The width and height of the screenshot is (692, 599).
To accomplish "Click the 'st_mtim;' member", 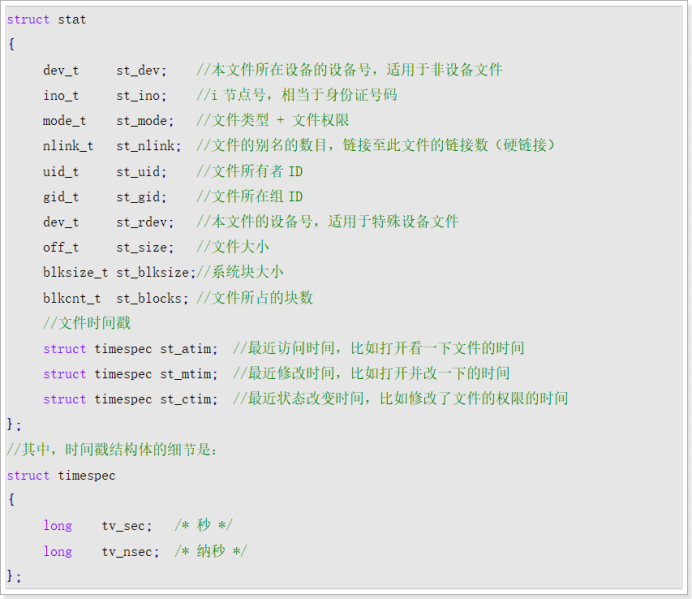I will point(189,374).
